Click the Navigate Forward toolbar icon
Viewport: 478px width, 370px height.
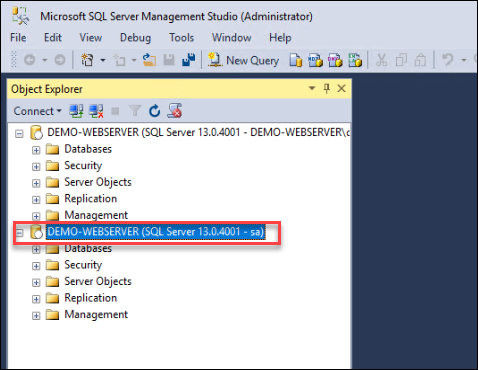click(x=60, y=60)
